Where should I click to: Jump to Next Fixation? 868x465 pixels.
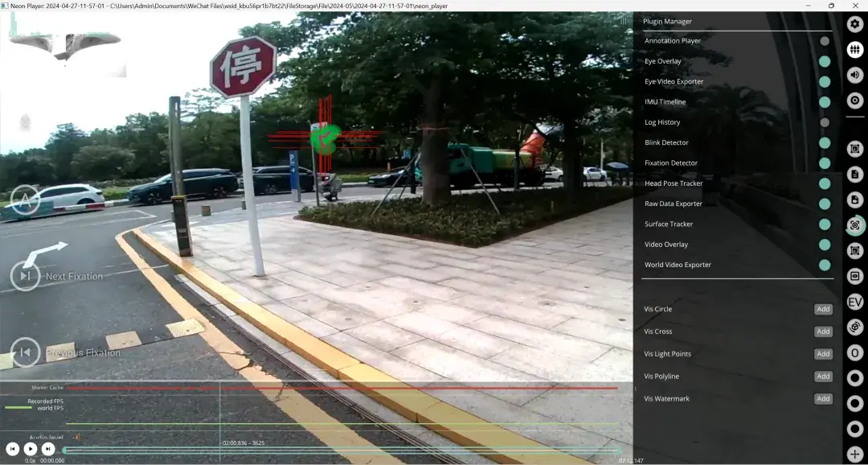click(x=26, y=276)
